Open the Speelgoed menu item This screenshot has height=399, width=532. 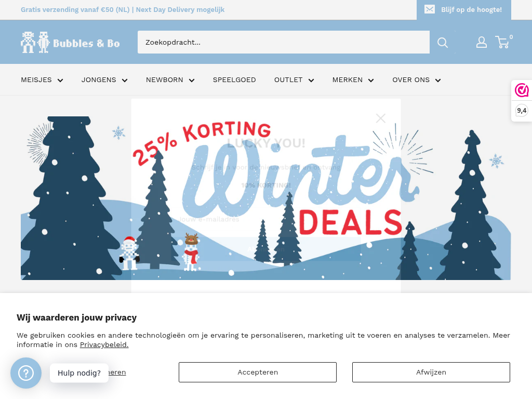(x=234, y=80)
